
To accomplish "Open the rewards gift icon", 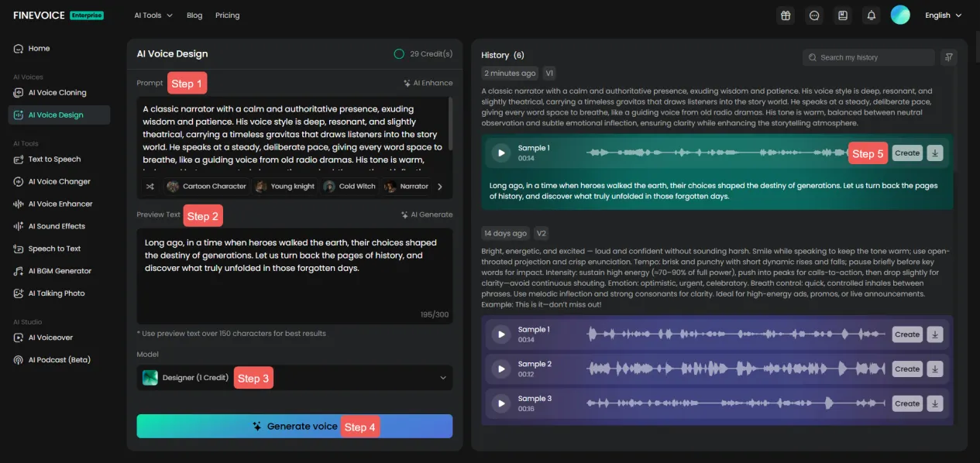I will (785, 15).
